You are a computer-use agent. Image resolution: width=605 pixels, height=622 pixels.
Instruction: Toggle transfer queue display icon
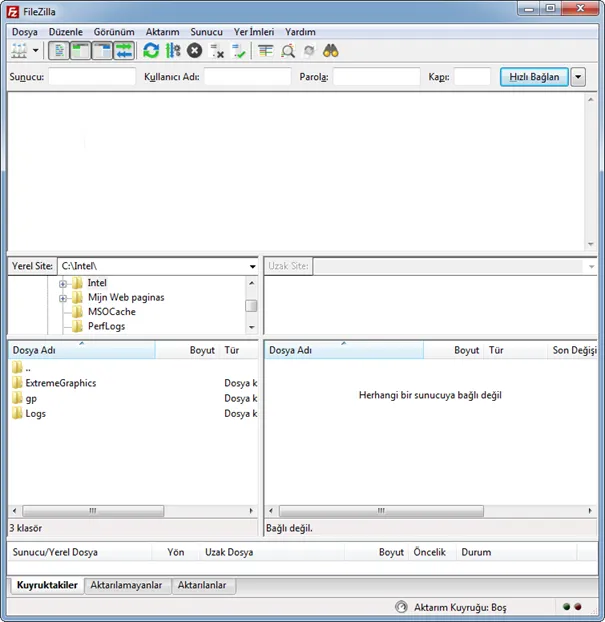(124, 51)
